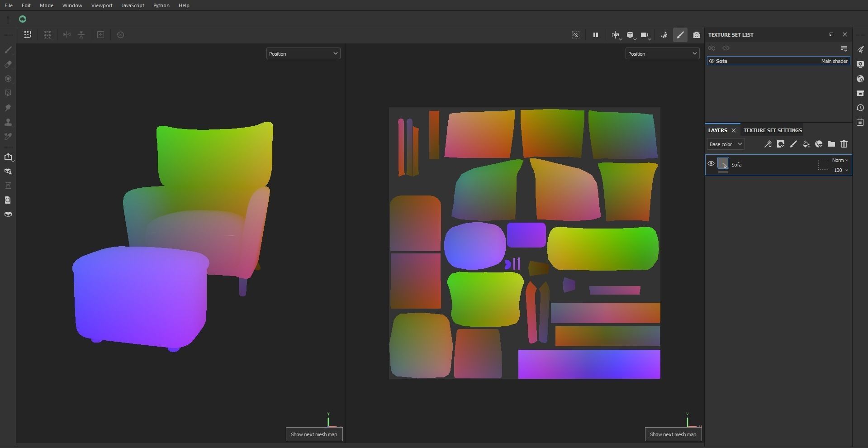Adjust the Sofa layer opacity 100 control
868x448 pixels.
tap(841, 170)
